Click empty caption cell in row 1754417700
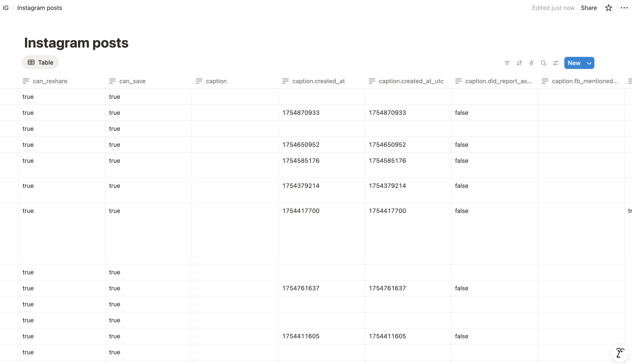Image resolution: width=632 pixels, height=364 pixels. [x=235, y=233]
